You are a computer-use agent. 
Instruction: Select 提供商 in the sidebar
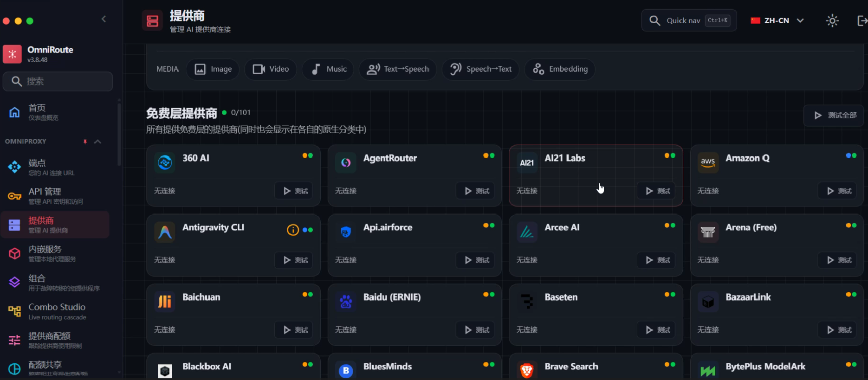point(55,225)
